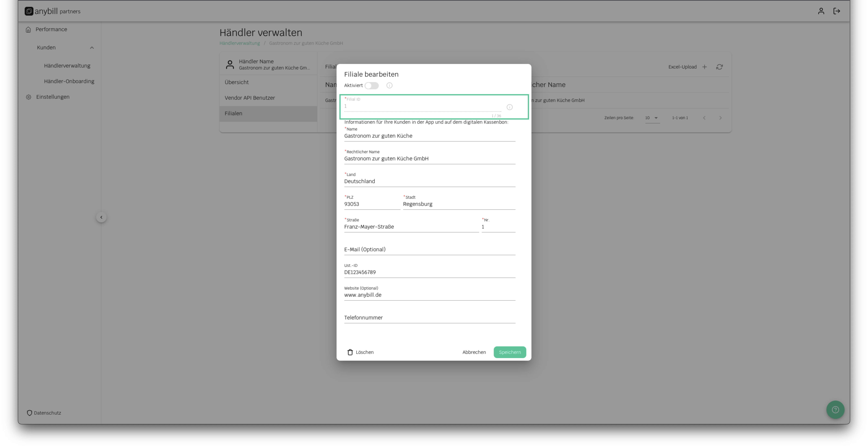Click the Stadt field Regensburg
The height and width of the screenshot is (448, 868).
(x=459, y=204)
